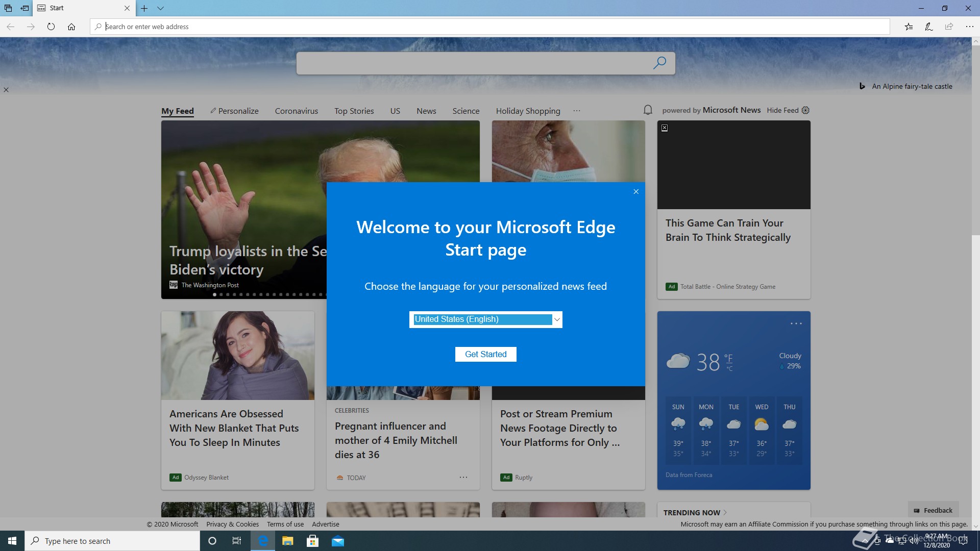Open the language selection dropdown
This screenshot has width=980, height=551.
486,319
